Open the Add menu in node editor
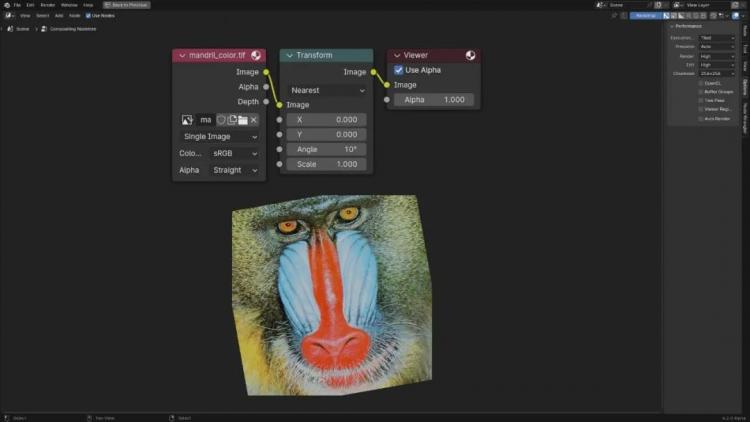 pyautogui.click(x=59, y=16)
